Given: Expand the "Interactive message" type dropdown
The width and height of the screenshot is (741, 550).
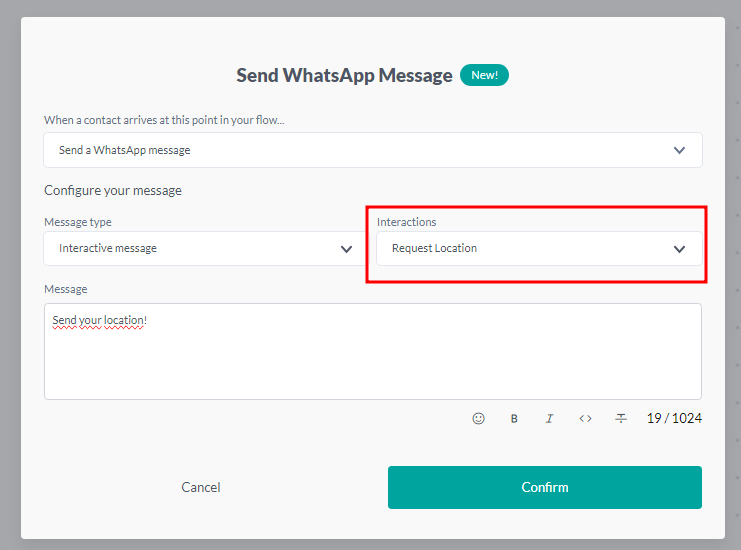Looking at the screenshot, I should (200, 249).
